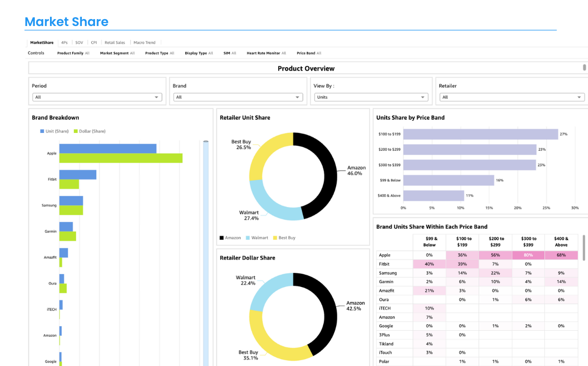Image resolution: width=588 pixels, height=366 pixels.
Task: Click the Product Family control filter
Action: point(73,53)
